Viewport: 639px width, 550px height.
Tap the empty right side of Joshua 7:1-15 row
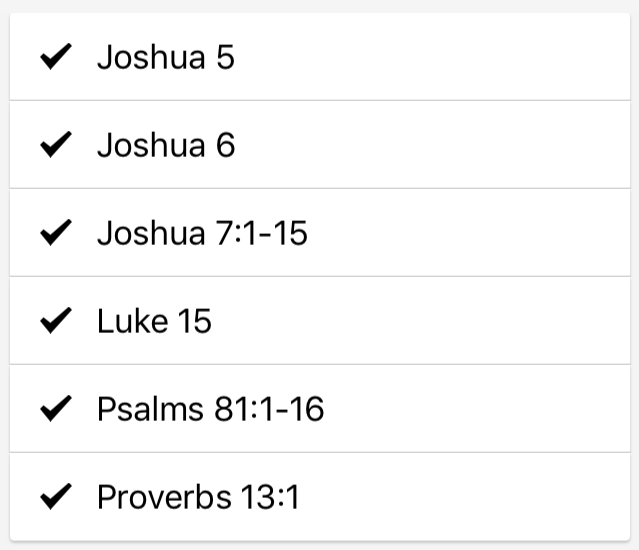click(480, 233)
